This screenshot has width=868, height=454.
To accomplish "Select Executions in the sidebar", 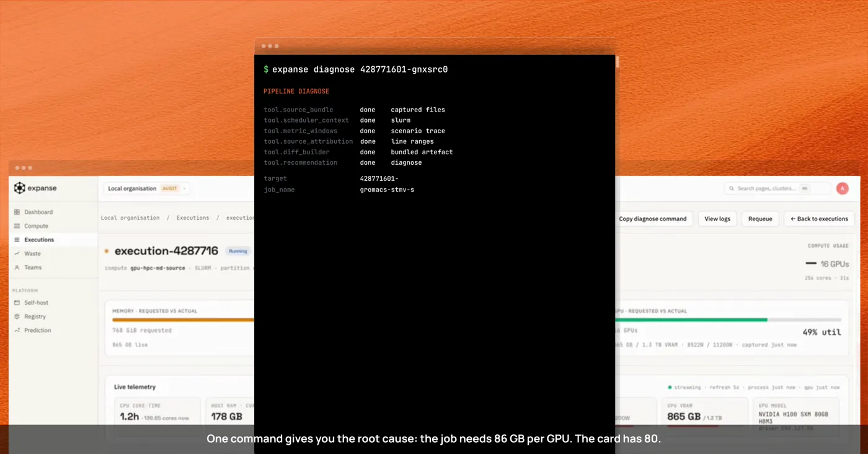I will click(x=53, y=240).
